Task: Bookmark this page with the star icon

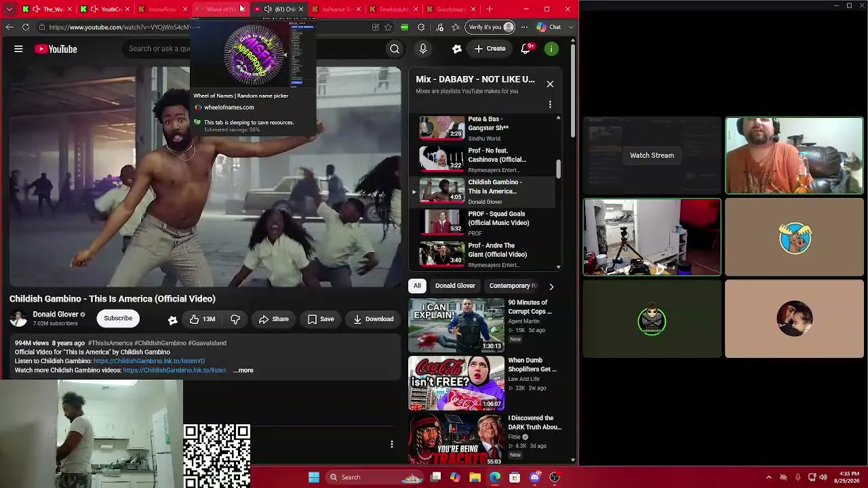Action: point(389,27)
